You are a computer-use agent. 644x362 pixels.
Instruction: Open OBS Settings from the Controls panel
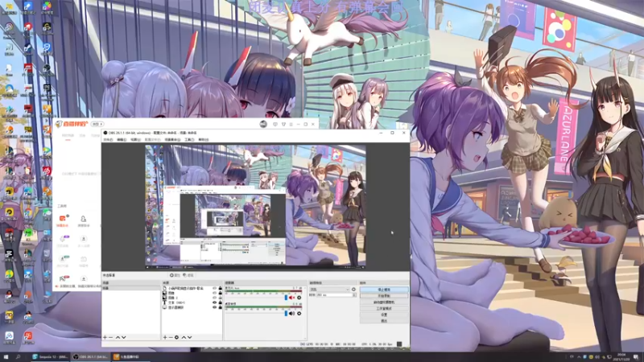(384, 315)
